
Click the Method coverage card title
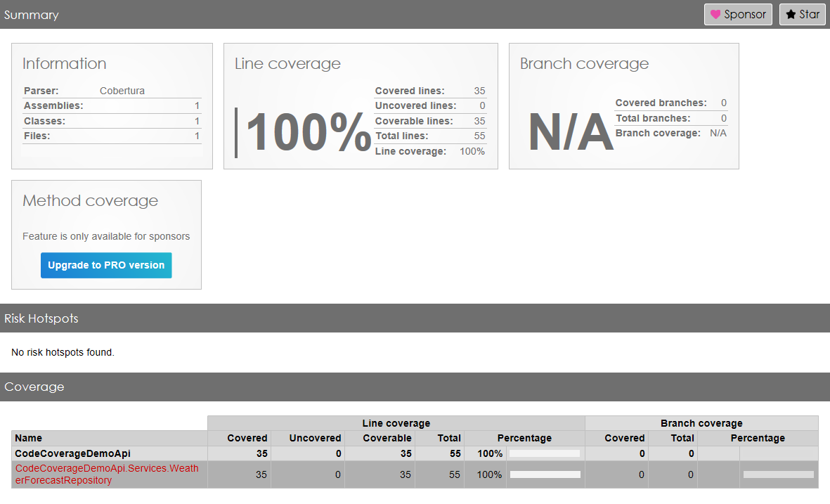[91, 200]
